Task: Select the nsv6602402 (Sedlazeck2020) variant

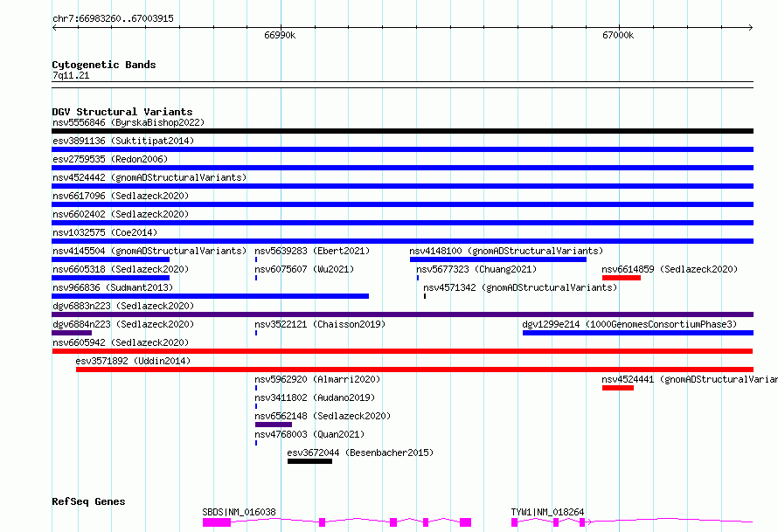Action: (121, 214)
